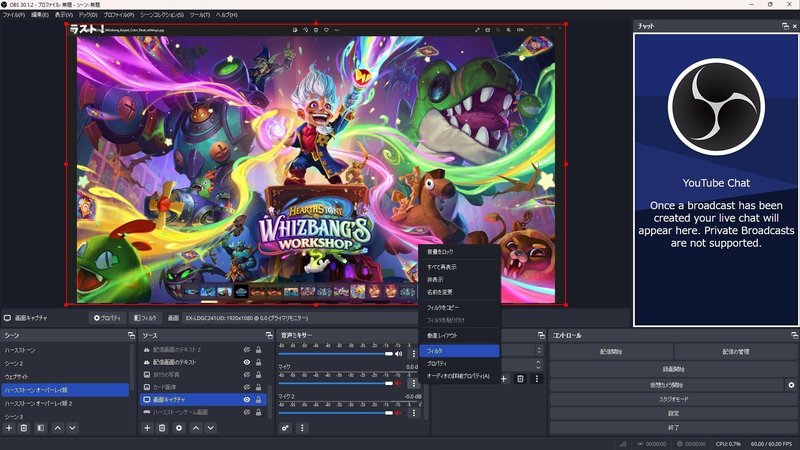Image resolution: width=800 pixels, height=450 pixels.
Task: Hide the 配信画面のテキスト source eye icon
Action: point(247,362)
